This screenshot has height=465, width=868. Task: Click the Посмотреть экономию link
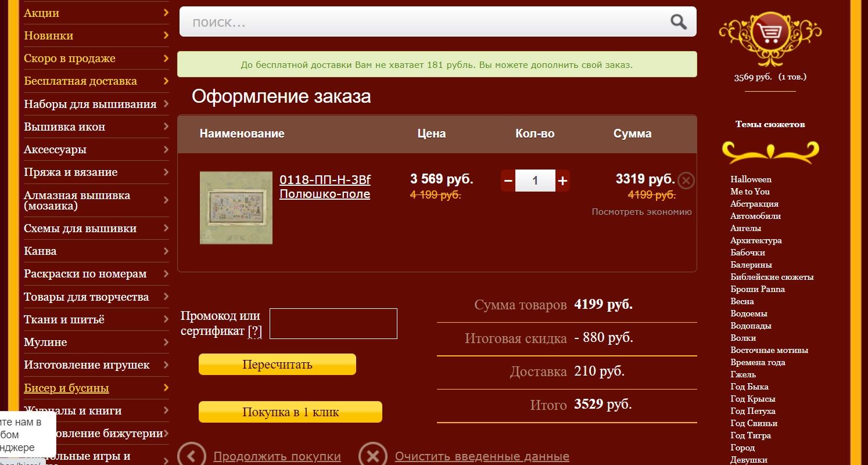(x=641, y=212)
